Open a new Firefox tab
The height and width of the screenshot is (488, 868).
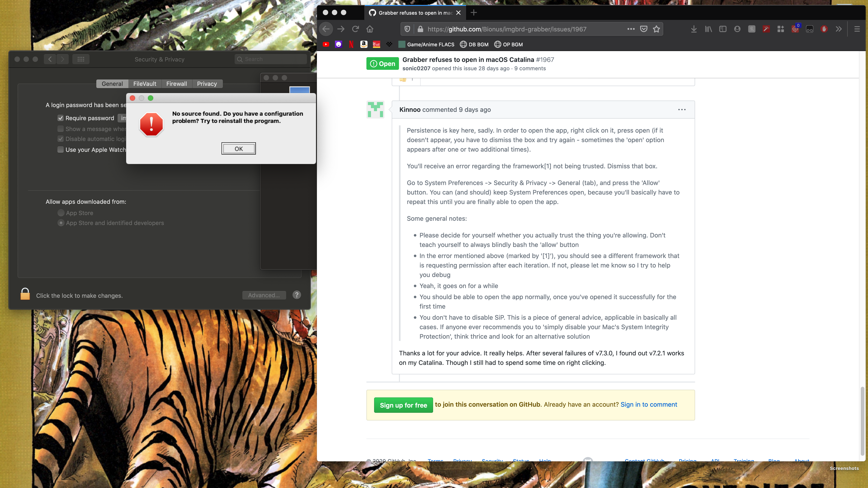pyautogui.click(x=474, y=12)
